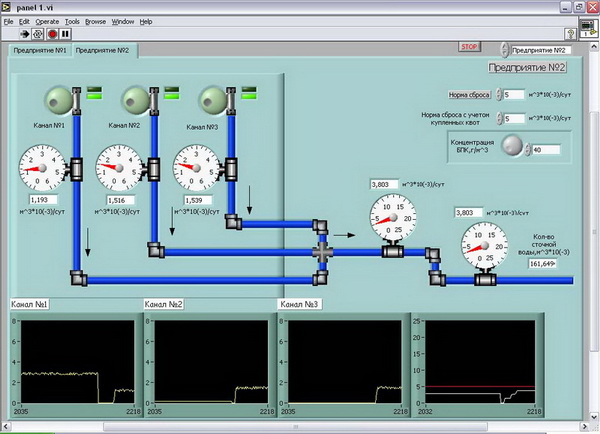Click the vertical scrollbar down arrow
The height and width of the screenshot is (434, 600).
[594, 416]
